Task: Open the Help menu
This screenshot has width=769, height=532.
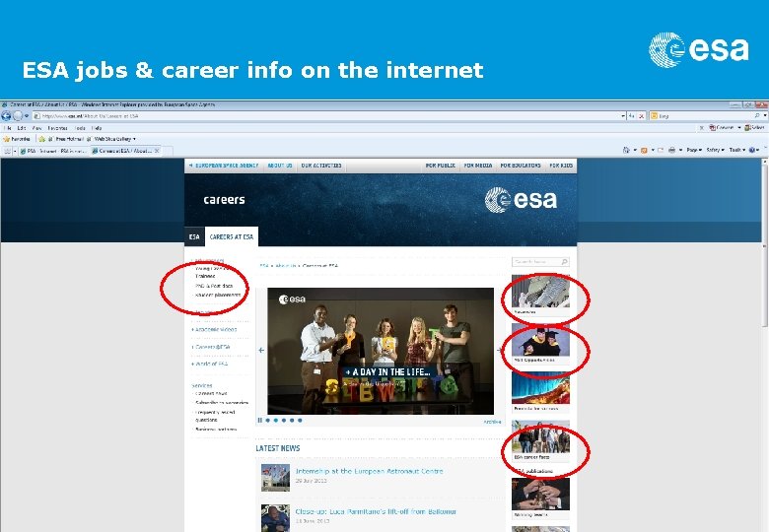Action: pyautogui.click(x=97, y=128)
